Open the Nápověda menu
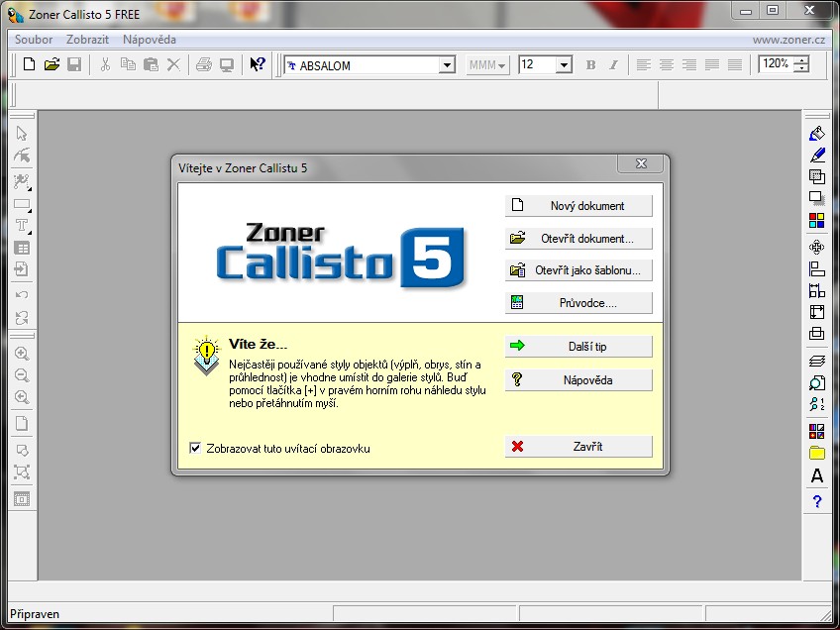The image size is (840, 630). click(x=150, y=39)
